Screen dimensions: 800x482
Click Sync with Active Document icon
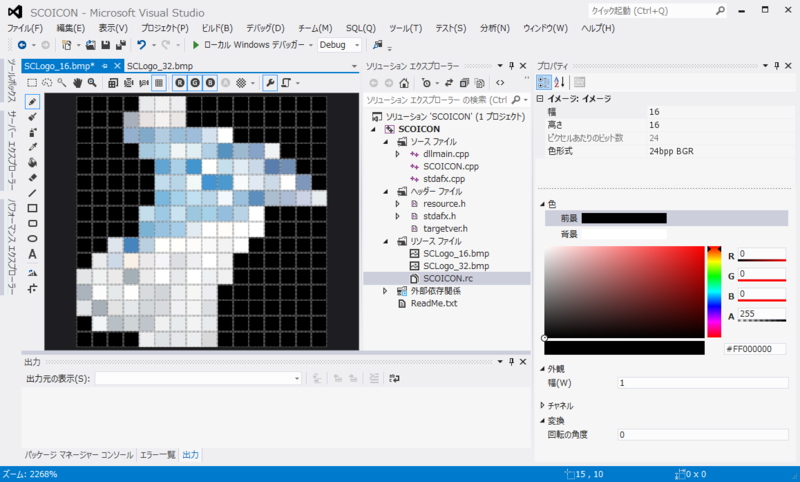(x=448, y=83)
